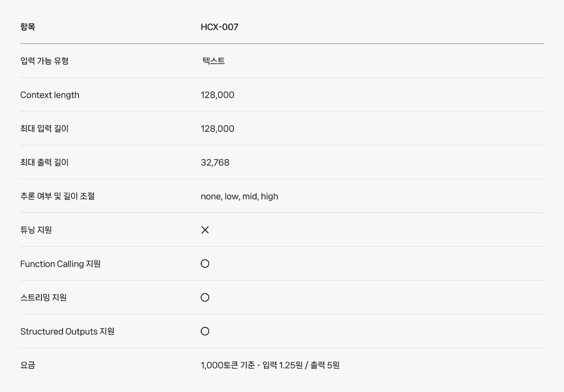
Task: Click the 입력 가능 유형 row label
Action: point(45,61)
